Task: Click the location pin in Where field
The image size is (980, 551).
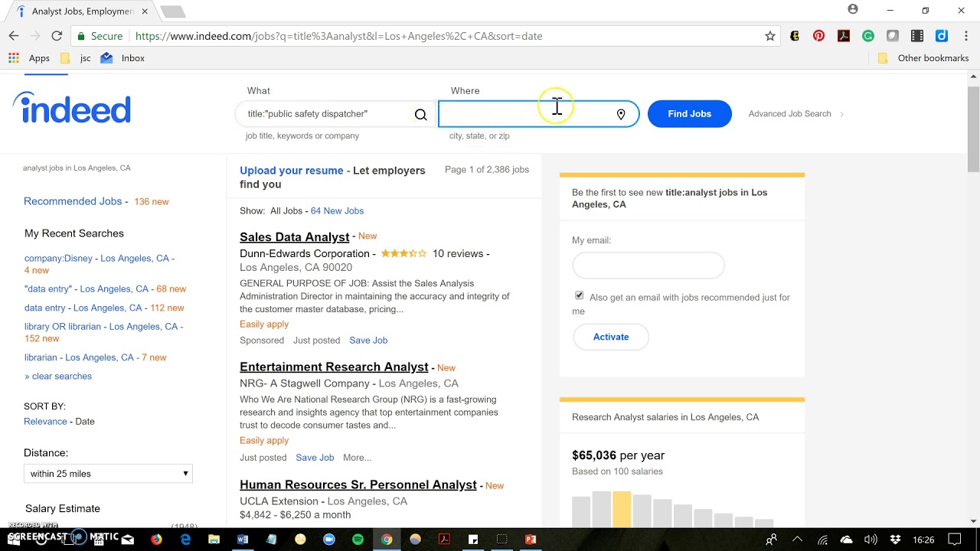Action: (x=621, y=114)
